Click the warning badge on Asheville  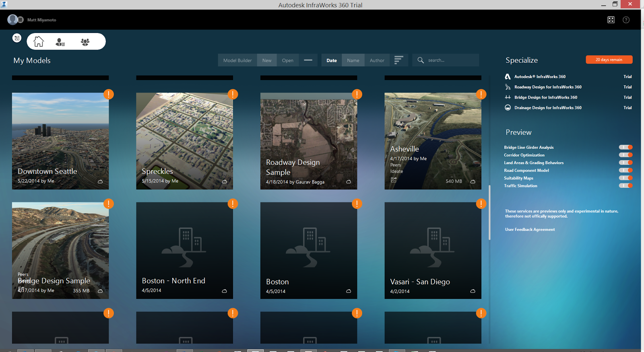coord(481,94)
